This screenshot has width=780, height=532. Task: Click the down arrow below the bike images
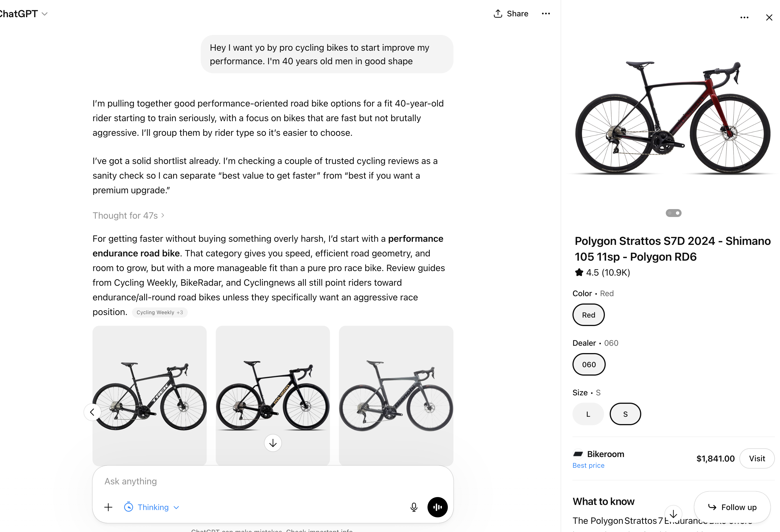pos(272,443)
